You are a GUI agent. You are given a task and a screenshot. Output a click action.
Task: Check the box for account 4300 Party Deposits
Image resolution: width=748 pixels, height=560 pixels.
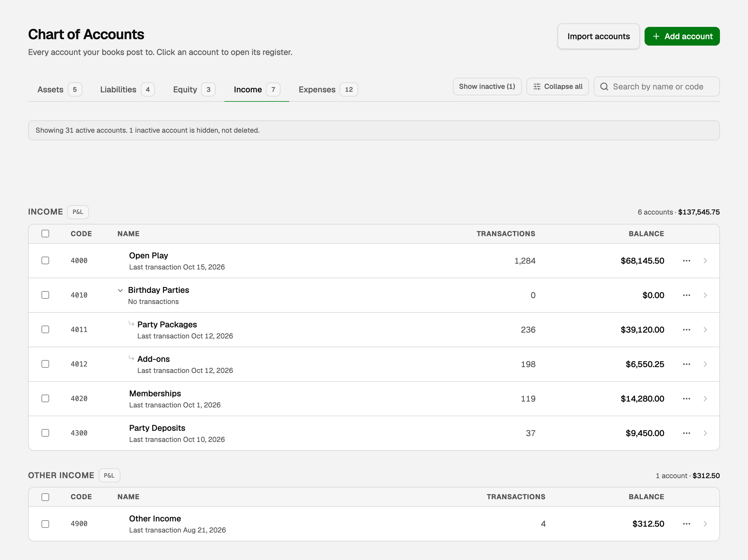coord(45,433)
